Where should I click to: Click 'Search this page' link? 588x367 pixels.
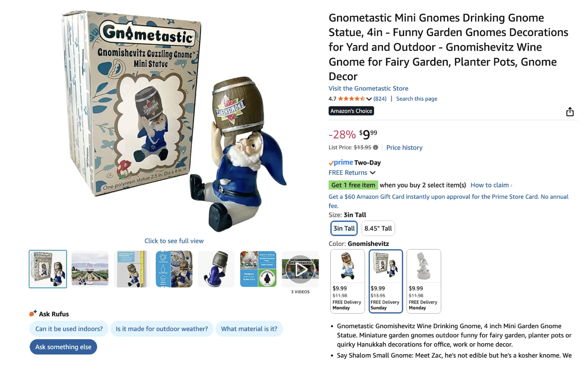[417, 99]
